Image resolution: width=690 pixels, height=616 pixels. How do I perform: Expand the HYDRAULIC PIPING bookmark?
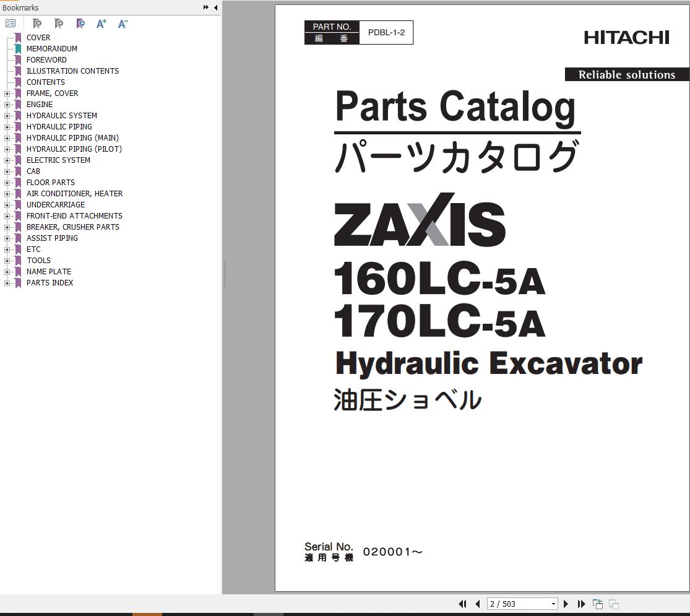[7, 128]
